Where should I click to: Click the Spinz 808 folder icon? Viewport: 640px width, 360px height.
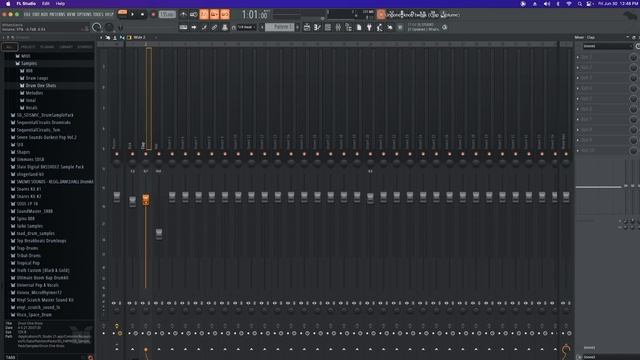point(13,218)
